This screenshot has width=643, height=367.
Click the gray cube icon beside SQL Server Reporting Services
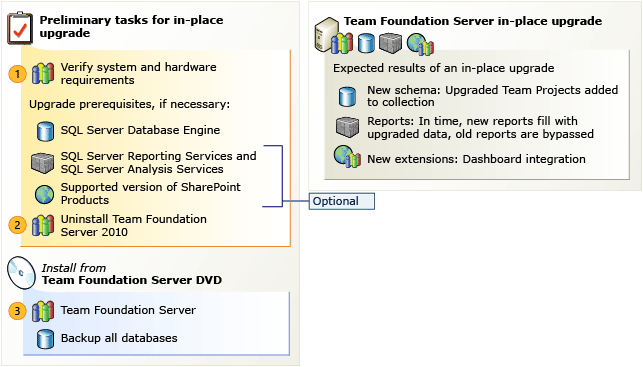click(x=43, y=163)
